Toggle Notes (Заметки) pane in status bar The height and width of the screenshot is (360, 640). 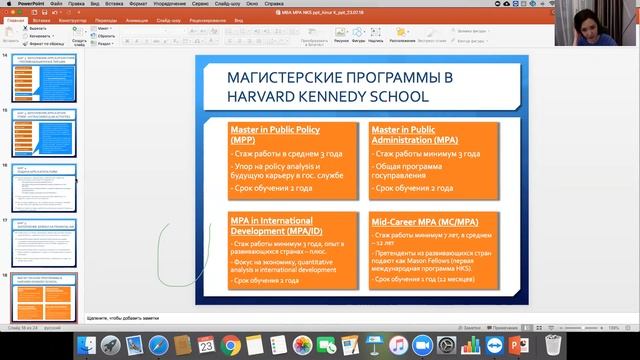coord(469,328)
